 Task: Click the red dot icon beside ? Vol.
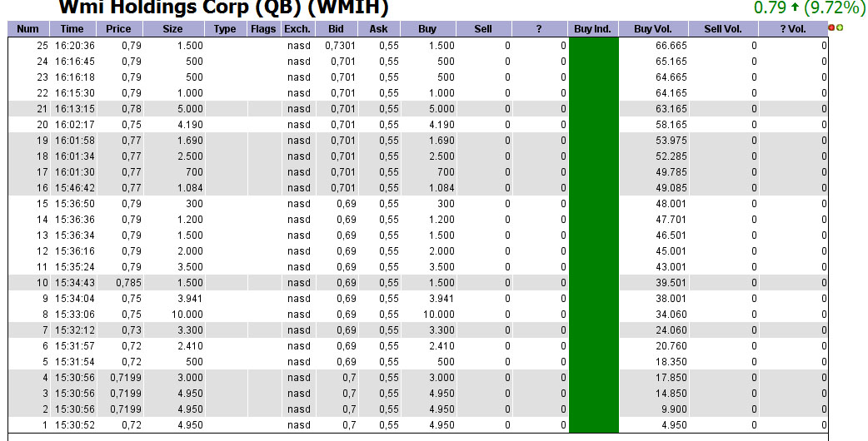click(x=831, y=27)
